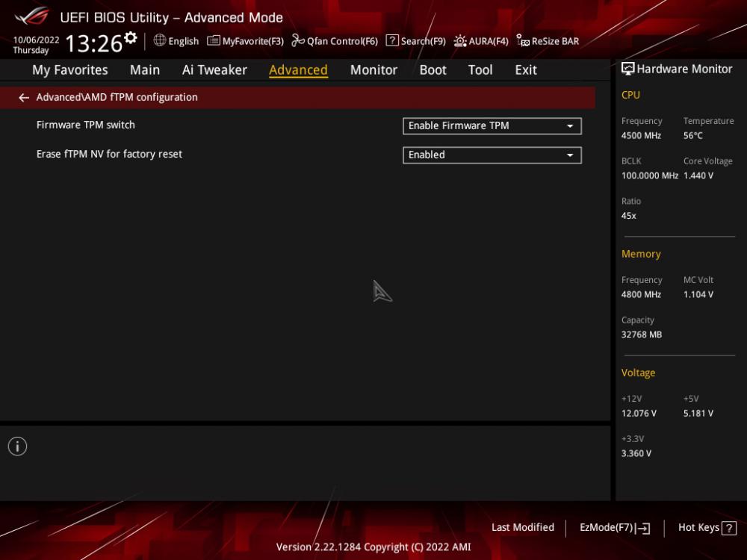This screenshot has height=560, width=747.
Task: Click the Memory section heading
Action: click(x=641, y=255)
